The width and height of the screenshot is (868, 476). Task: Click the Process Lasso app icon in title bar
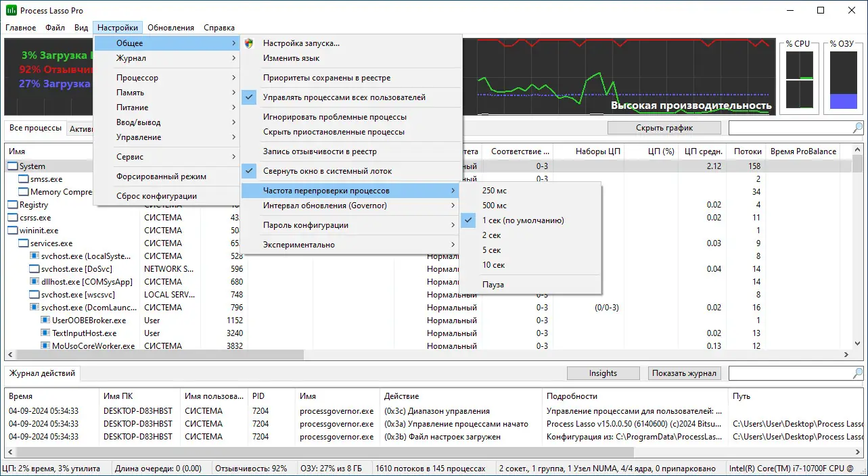tap(11, 10)
